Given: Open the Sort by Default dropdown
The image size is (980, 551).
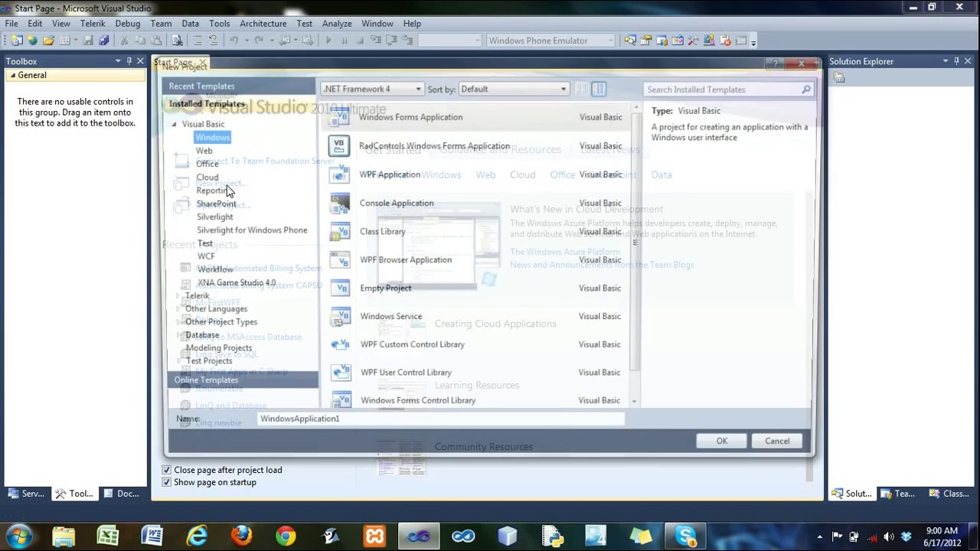Looking at the screenshot, I should (x=514, y=90).
